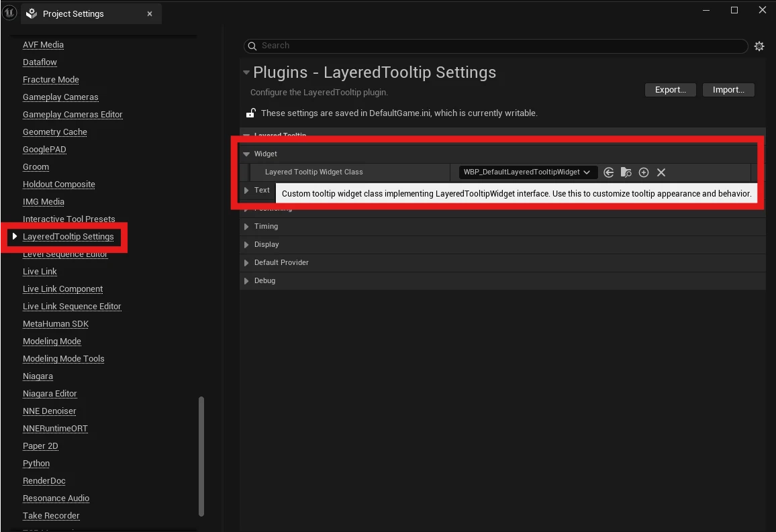Viewport: 776px width, 532px height.
Task: Open Paper 2D plugin settings
Action: click(x=40, y=446)
